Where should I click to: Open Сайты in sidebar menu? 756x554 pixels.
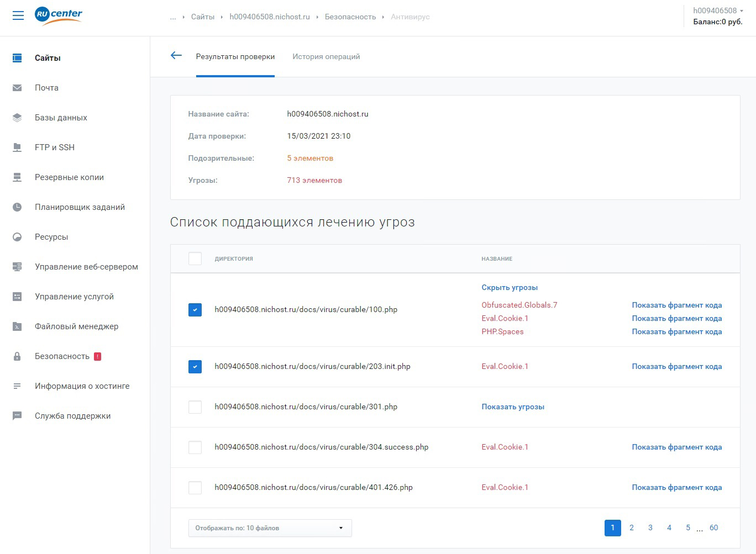48,58
